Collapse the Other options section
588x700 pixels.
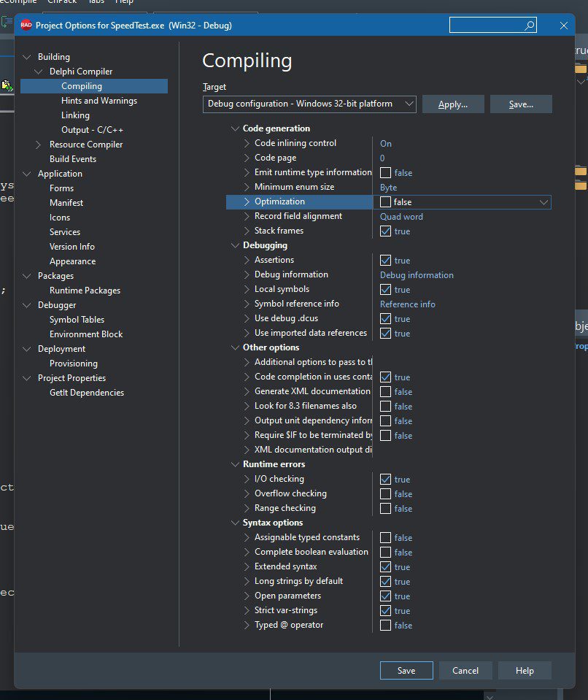[235, 347]
